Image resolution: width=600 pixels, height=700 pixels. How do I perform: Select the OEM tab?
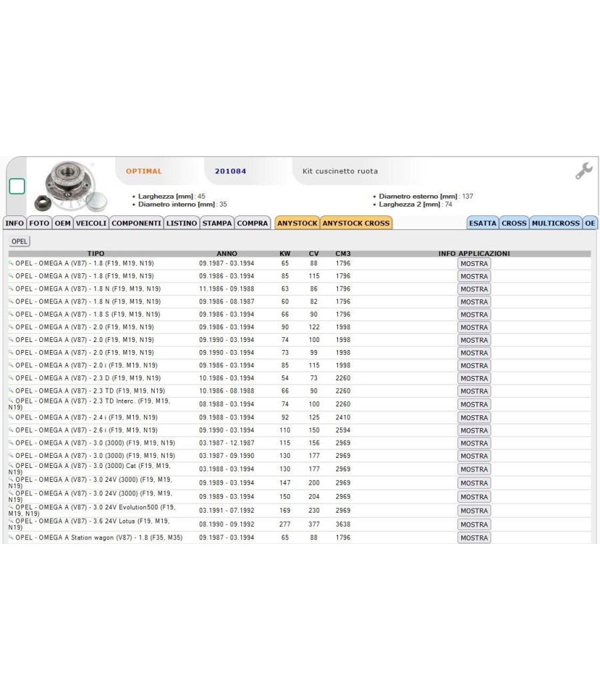[x=63, y=223]
